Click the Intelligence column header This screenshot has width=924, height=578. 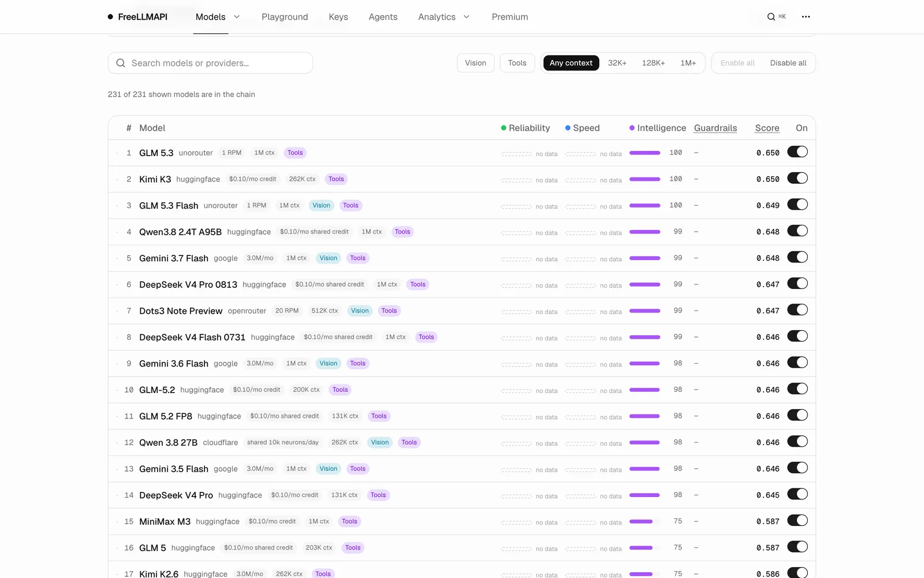tap(658, 128)
